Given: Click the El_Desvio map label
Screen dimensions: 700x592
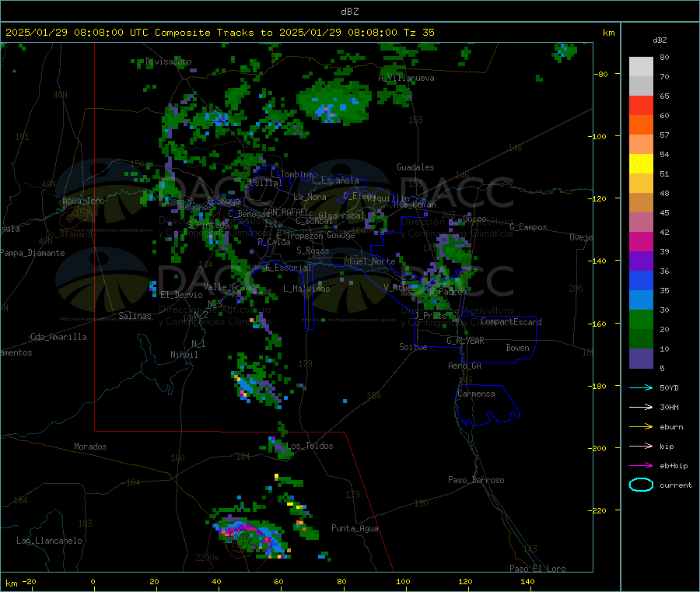Looking at the screenshot, I should tap(181, 295).
